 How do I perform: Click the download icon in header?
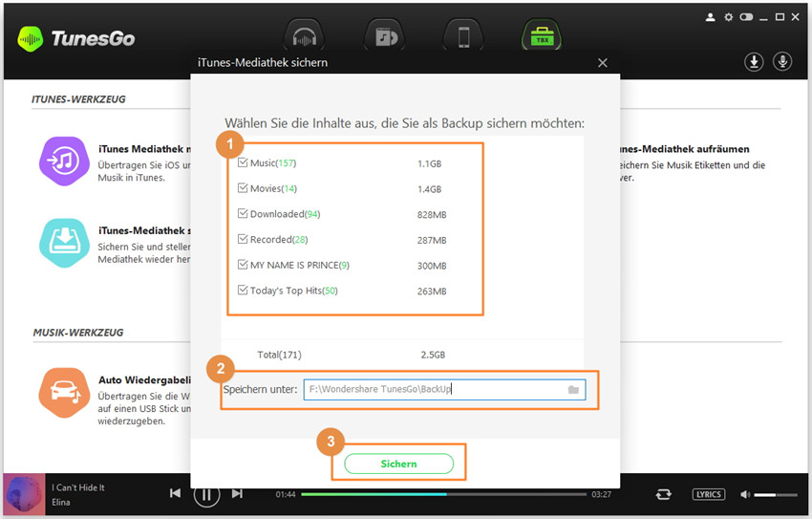coord(754,62)
